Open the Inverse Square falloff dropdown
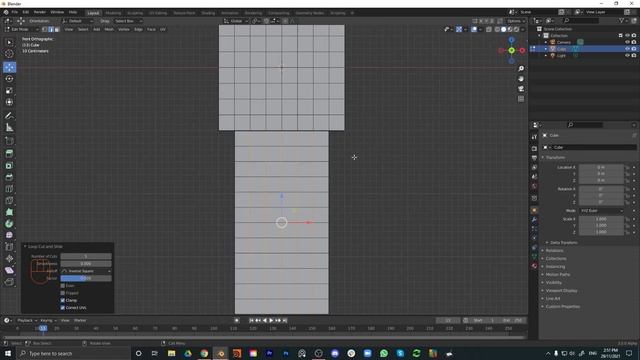Screen dimensions: 640x360 [86, 271]
